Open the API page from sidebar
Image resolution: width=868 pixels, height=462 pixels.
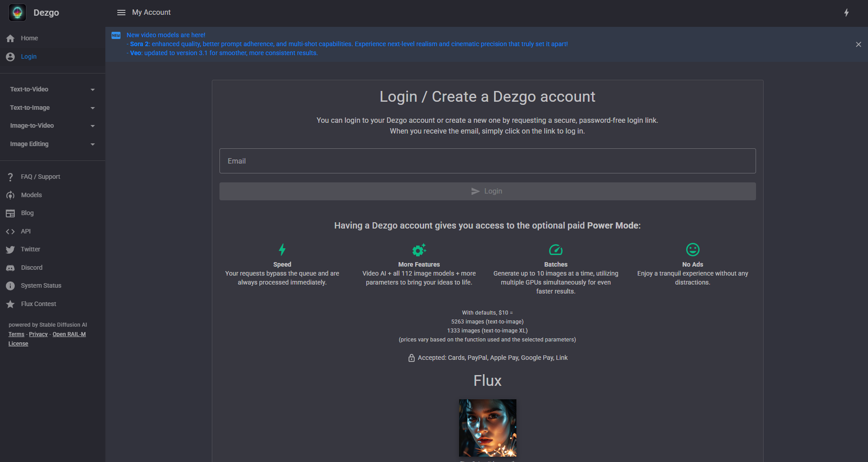pyautogui.click(x=26, y=231)
